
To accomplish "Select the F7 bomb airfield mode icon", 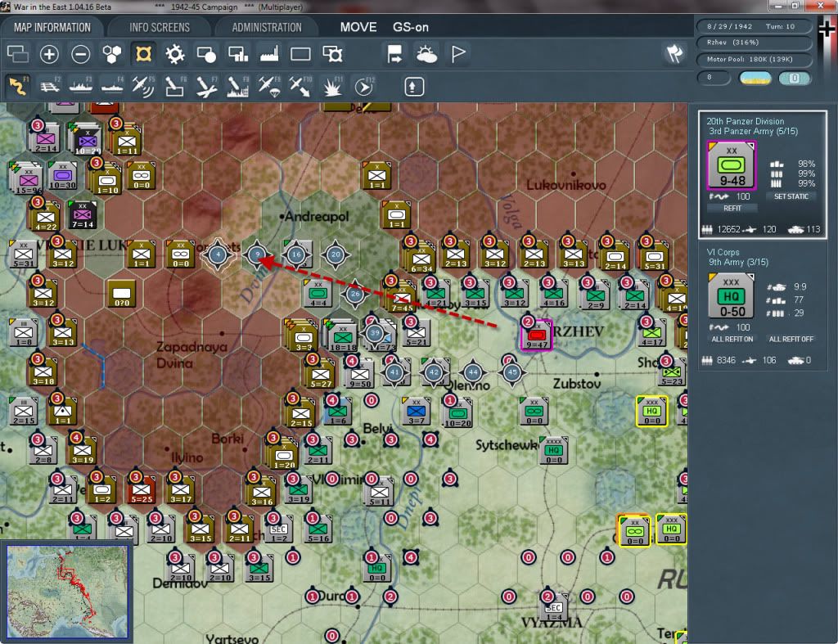I will [x=206, y=86].
